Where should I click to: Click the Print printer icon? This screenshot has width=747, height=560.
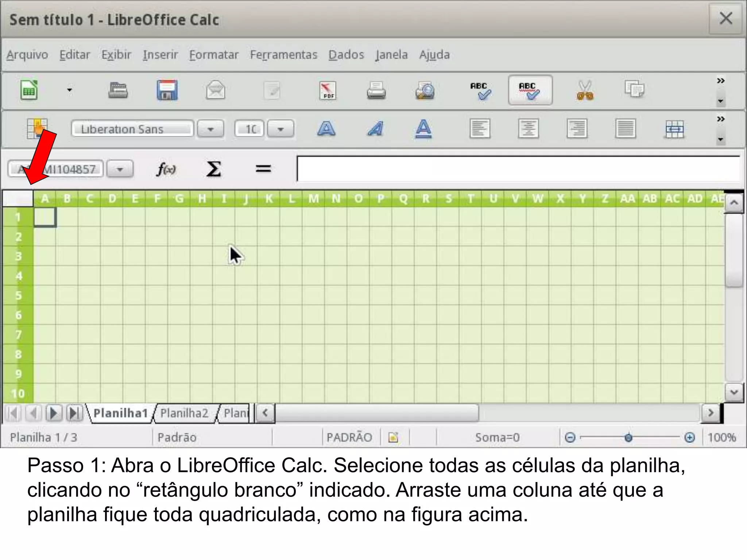[376, 90]
